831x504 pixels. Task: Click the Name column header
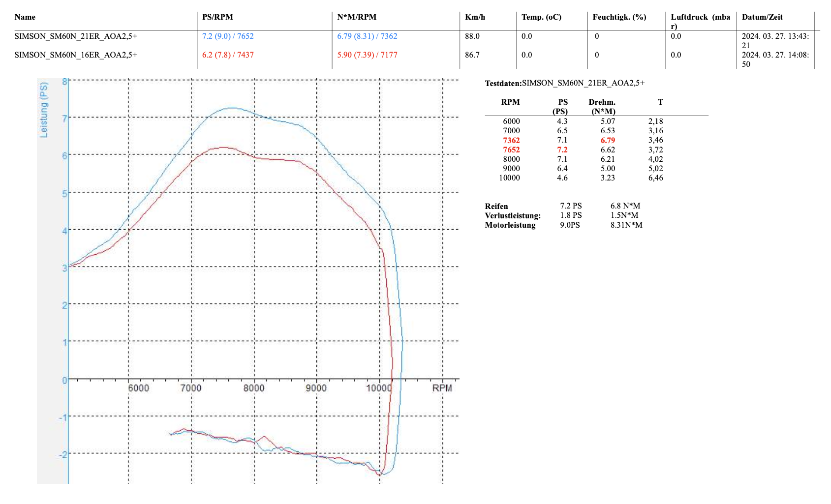point(25,17)
